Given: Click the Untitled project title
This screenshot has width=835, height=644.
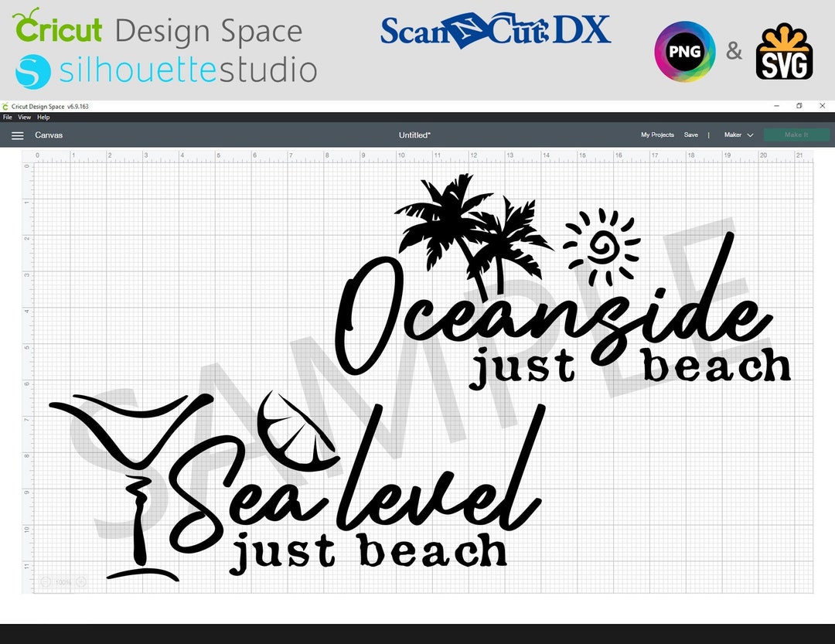Looking at the screenshot, I should (x=414, y=135).
